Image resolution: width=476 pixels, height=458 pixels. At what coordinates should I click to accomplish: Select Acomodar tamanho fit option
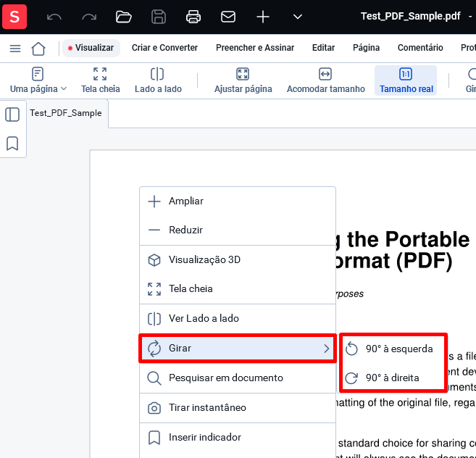click(326, 80)
